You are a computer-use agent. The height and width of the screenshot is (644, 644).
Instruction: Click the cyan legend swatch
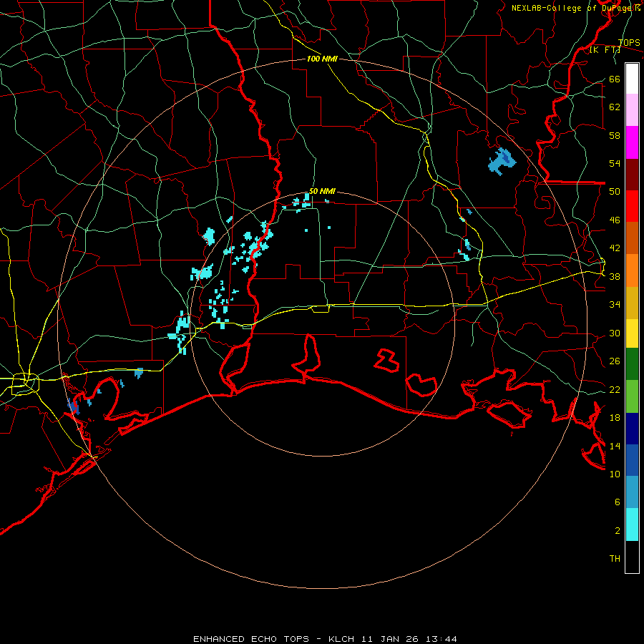click(632, 525)
